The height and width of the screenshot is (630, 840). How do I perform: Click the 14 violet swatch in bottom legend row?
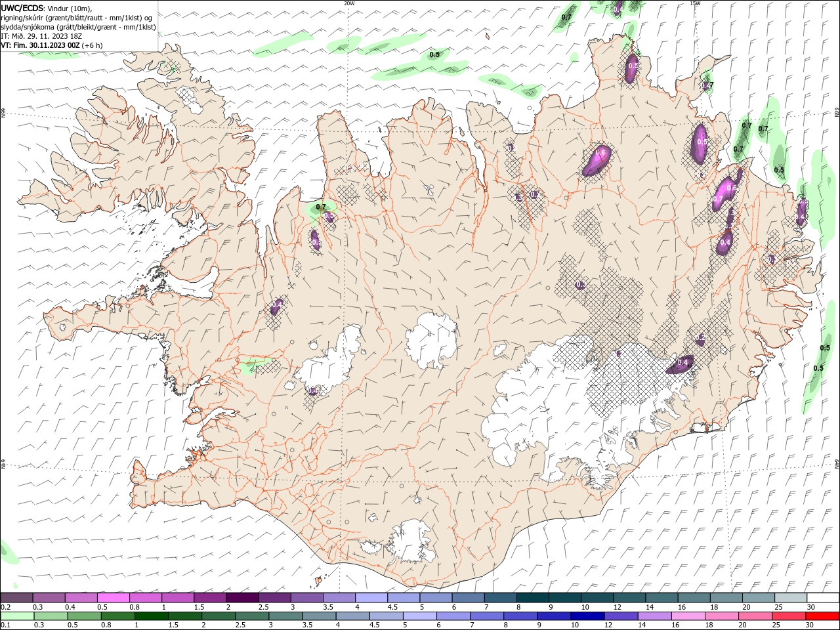tap(654, 616)
